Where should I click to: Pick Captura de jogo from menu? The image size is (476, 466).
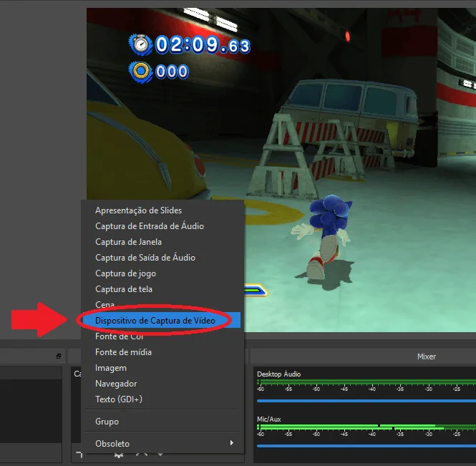pos(162,273)
